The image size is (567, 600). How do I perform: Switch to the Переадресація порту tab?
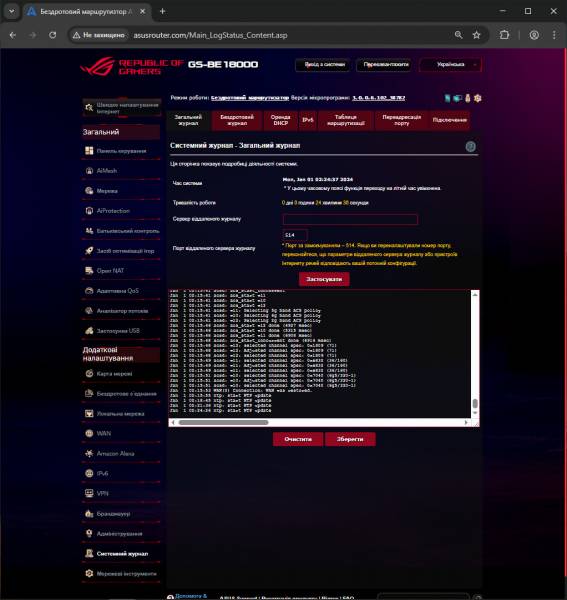402,120
